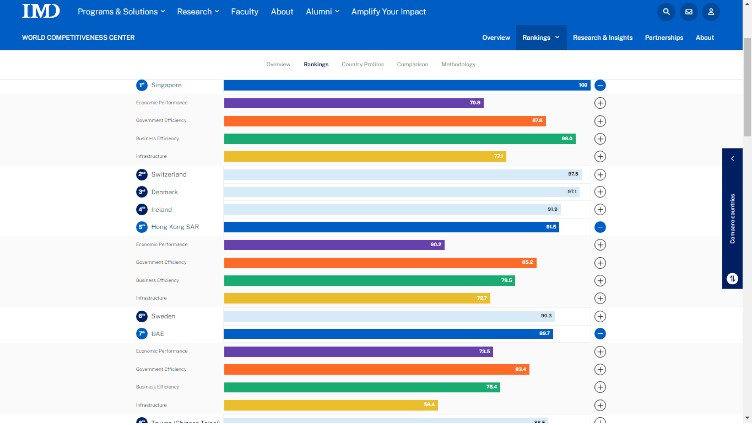Expand Hong Kong's Economic Performance details
Screen dimensions: 752x425
(x=600, y=245)
